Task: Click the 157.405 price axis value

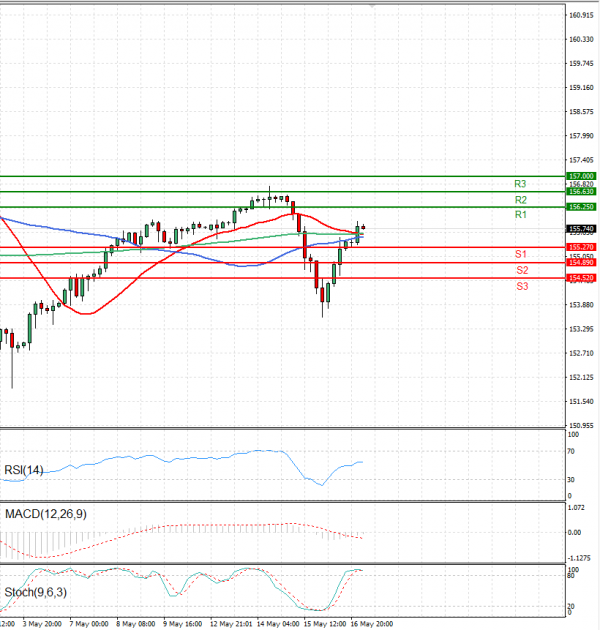Action: [581, 160]
